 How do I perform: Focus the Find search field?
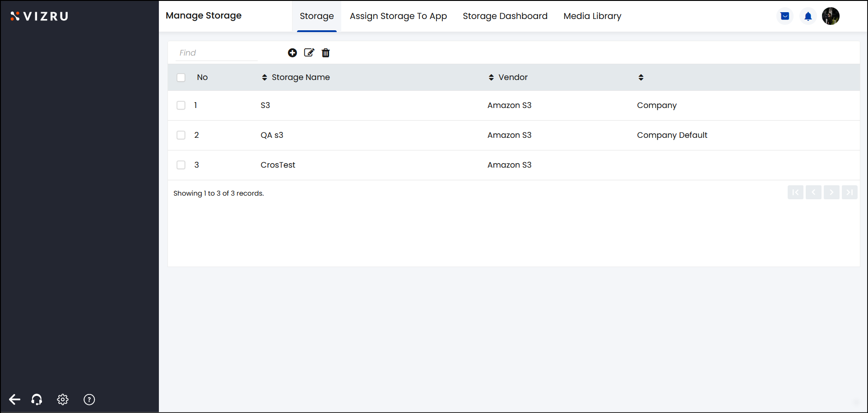click(217, 53)
